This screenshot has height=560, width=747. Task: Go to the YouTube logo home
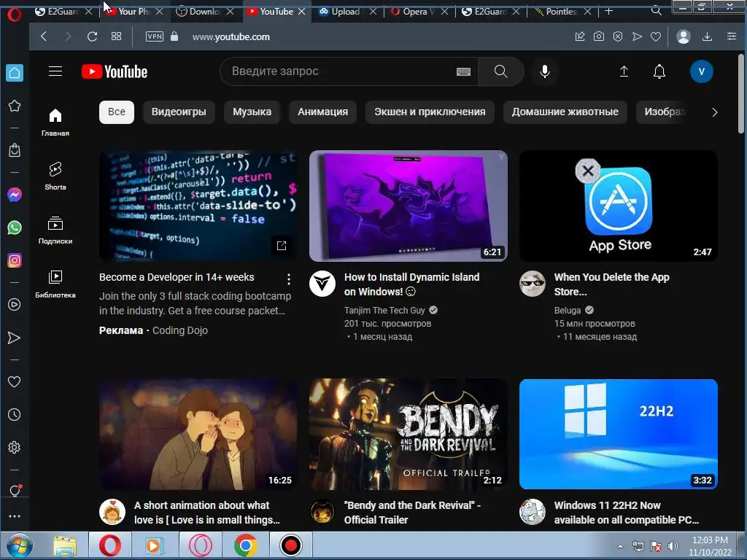click(115, 72)
